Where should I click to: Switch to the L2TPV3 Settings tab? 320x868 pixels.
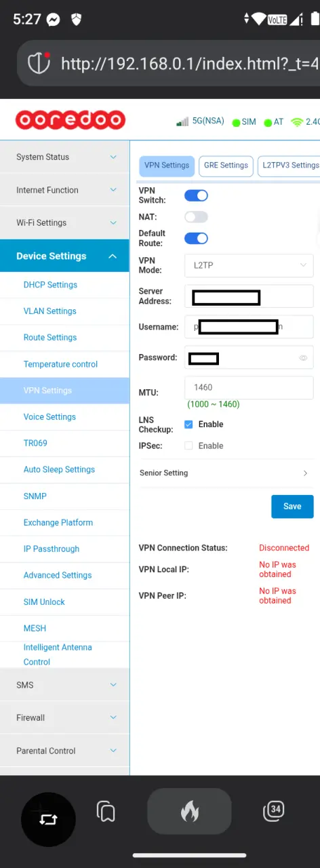[x=289, y=165]
